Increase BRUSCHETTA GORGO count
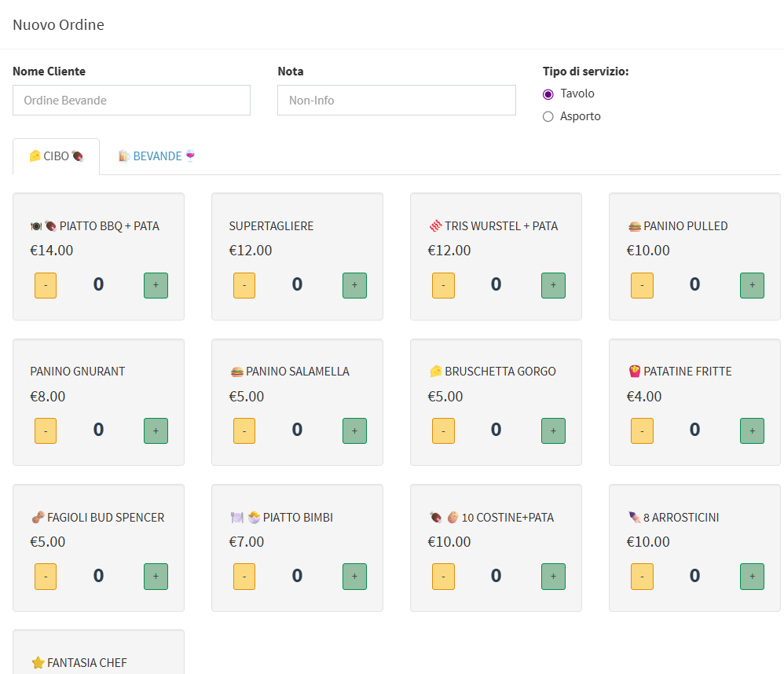Image resolution: width=784 pixels, height=674 pixels. tap(553, 430)
